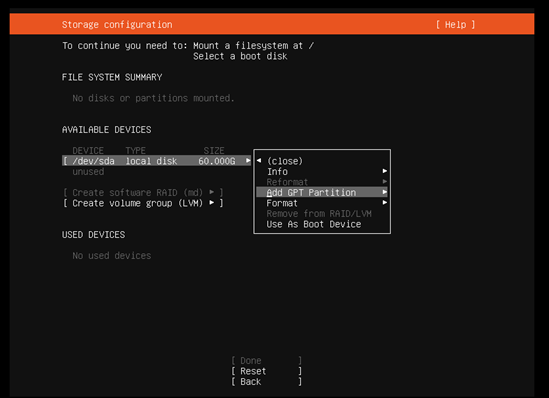The image size is (549, 398).
Task: Expand the arrow at Info row end
Action: 385,171
